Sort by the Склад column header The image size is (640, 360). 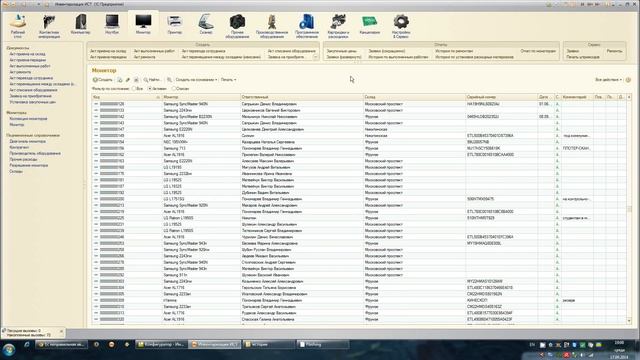point(414,97)
